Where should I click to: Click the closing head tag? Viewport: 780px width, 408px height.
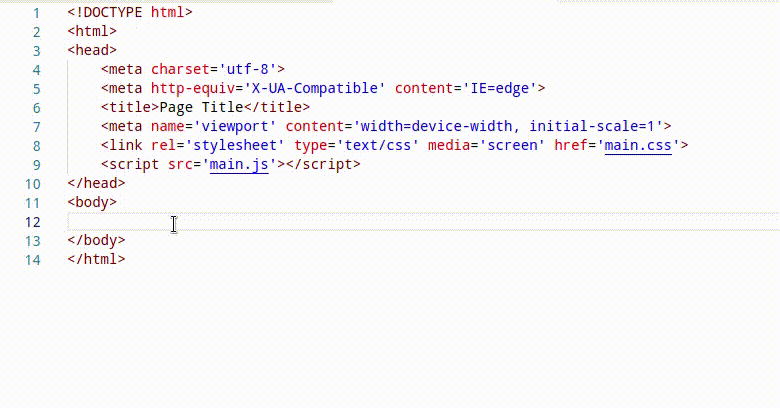97,183
